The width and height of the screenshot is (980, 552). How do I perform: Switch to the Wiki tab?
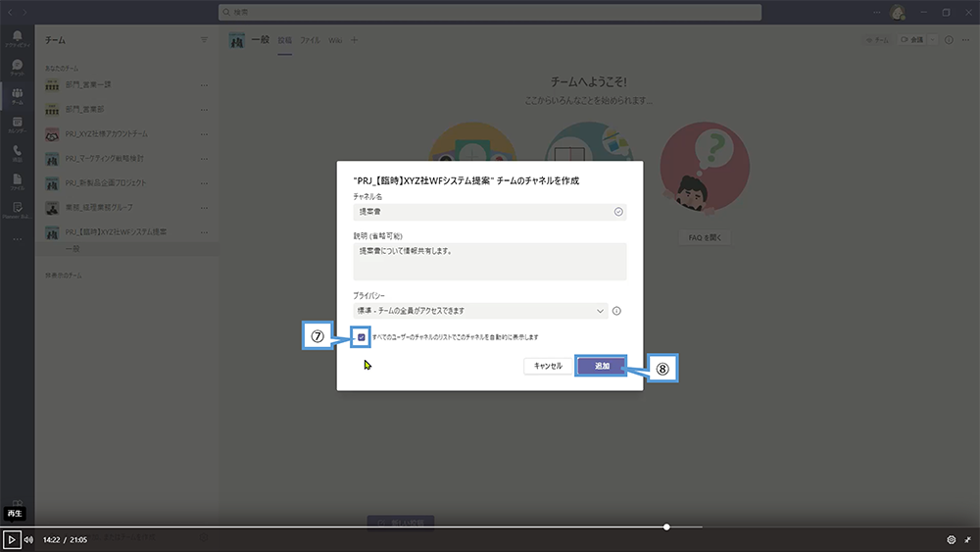[x=335, y=40]
